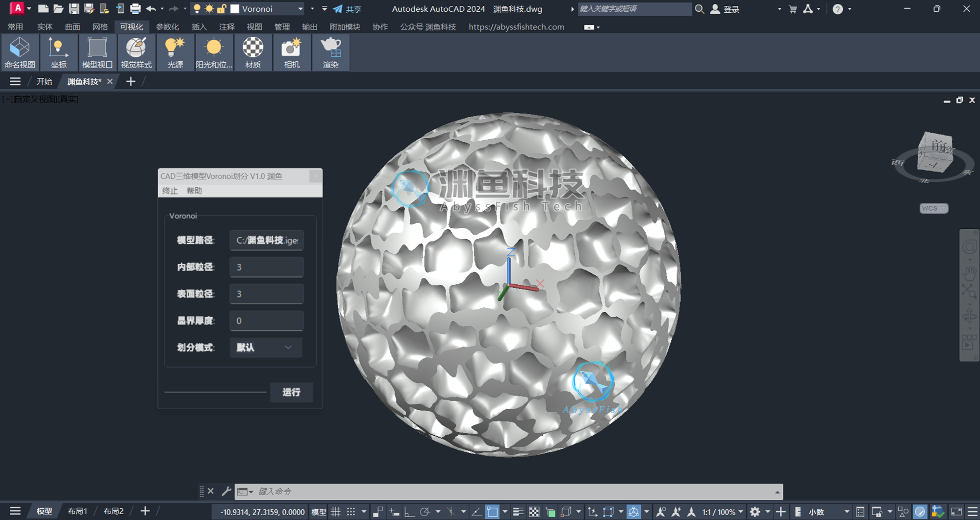
Task: Click the Plot printer icon
Action: click(135, 9)
